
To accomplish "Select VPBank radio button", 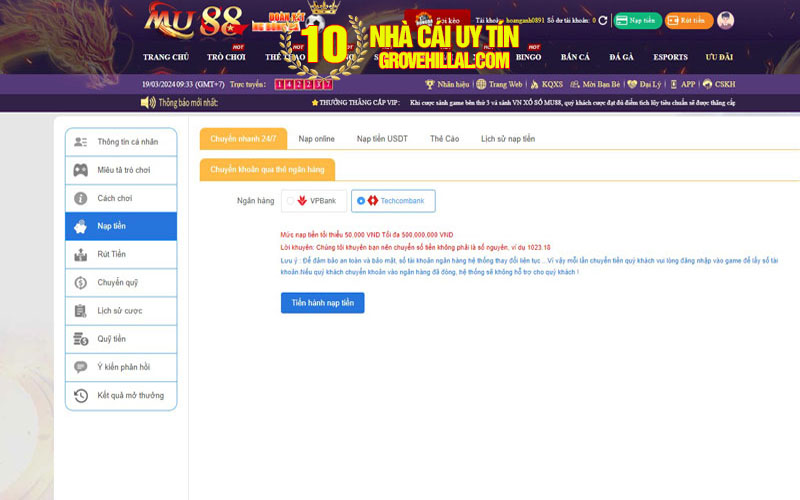I will click(x=290, y=201).
